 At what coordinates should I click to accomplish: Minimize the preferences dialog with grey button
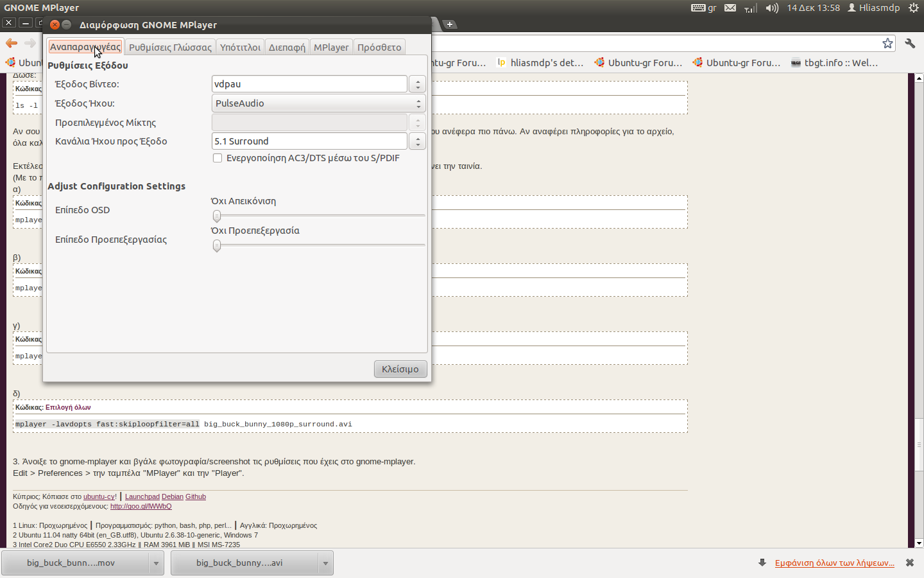(x=66, y=24)
